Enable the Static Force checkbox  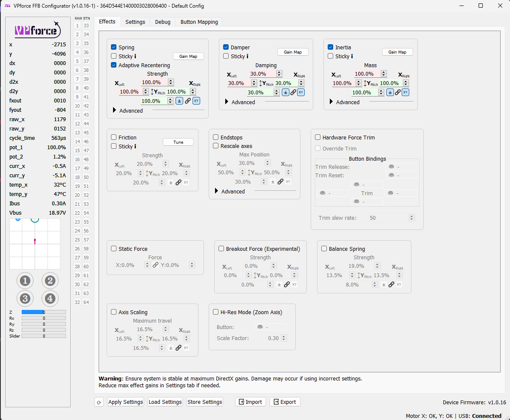[x=114, y=249]
